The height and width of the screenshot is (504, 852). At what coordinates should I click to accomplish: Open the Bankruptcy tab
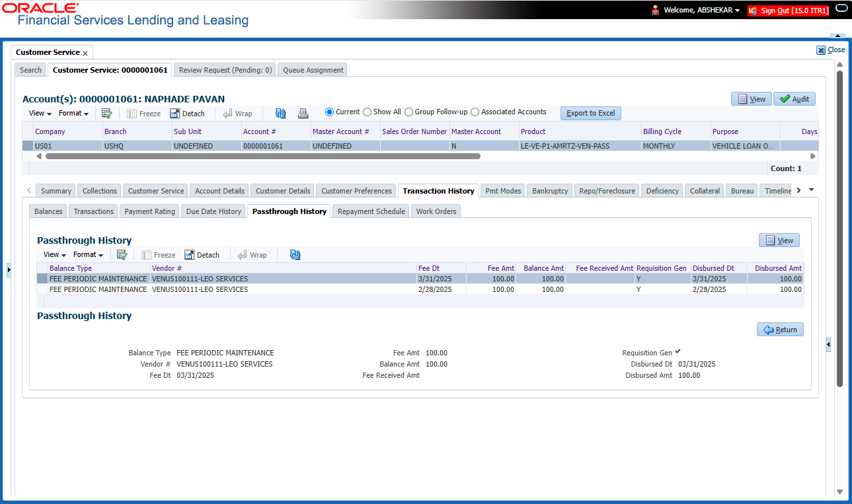[550, 191]
